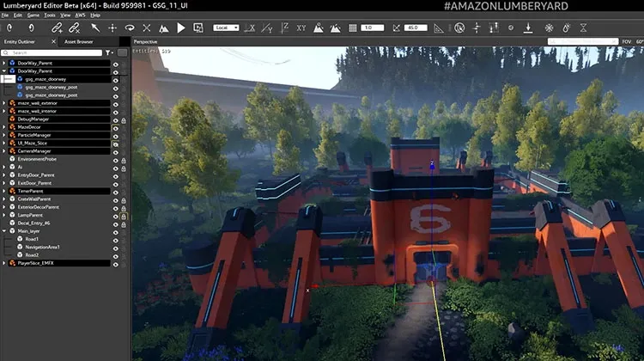Activate the Scale tool
This screenshot has width=644, height=361.
147,28
